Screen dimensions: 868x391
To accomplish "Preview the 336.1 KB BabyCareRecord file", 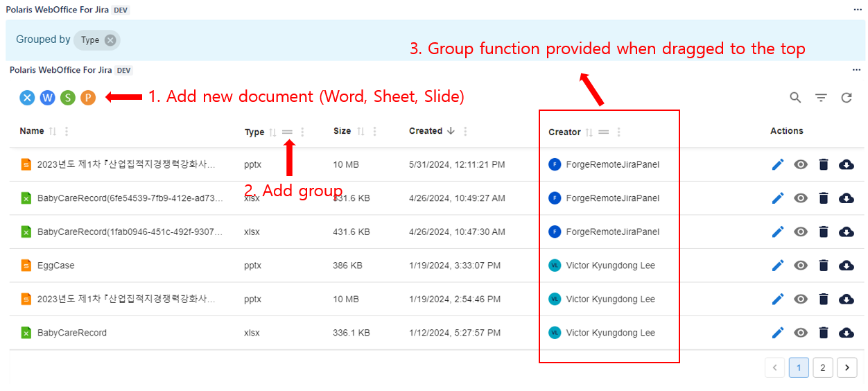I will click(801, 333).
